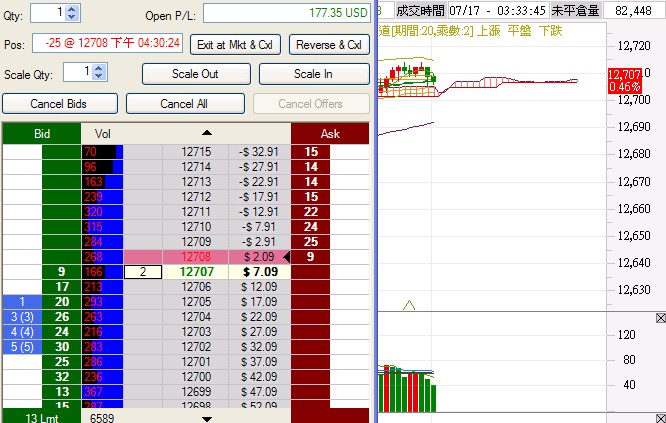666x423 pixels.
Task: Click the Ask column header
Action: (x=330, y=134)
